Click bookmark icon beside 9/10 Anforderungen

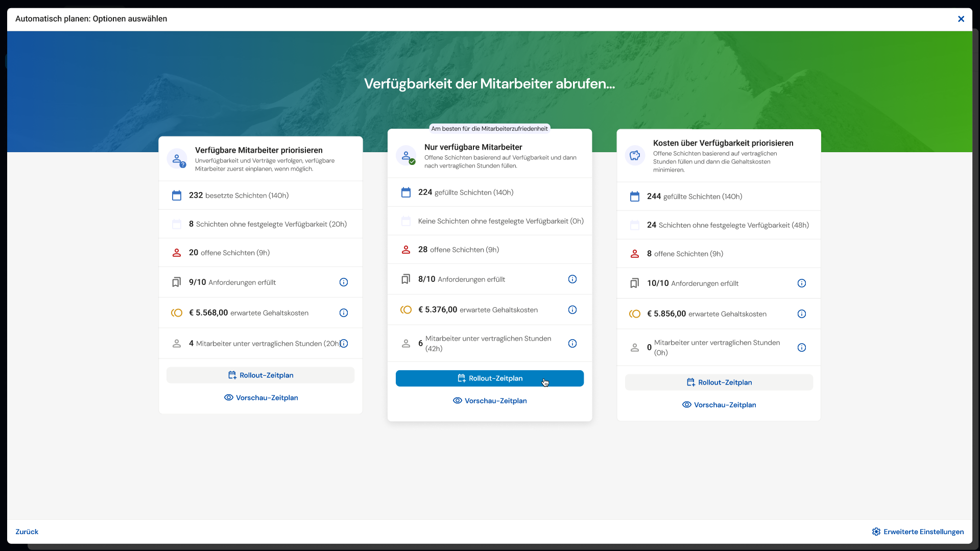(x=177, y=282)
